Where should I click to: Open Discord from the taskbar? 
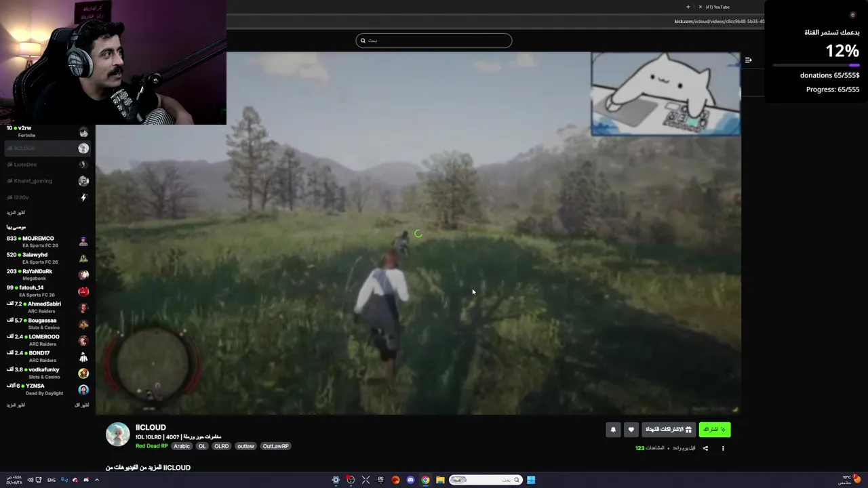410,480
